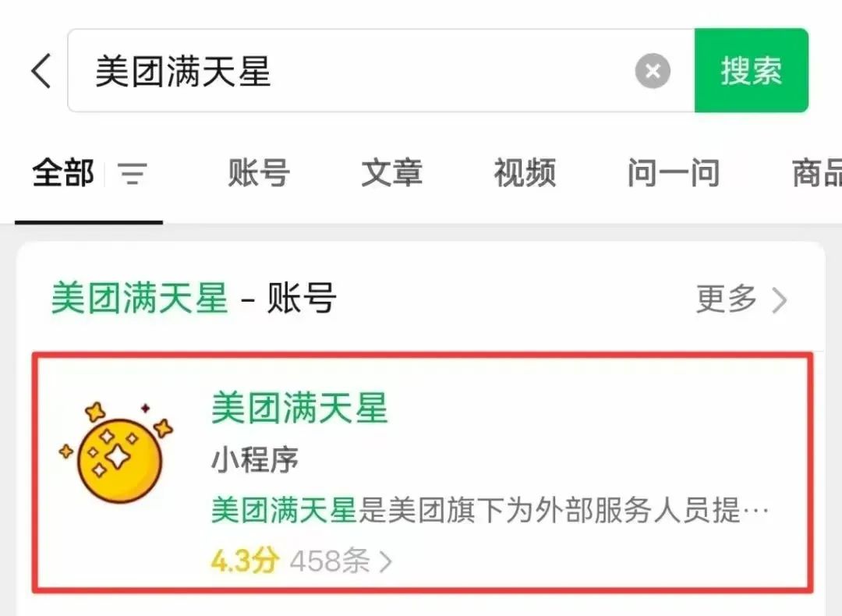Open the 问一问 tab
This screenshot has height=616, width=842.
[674, 173]
